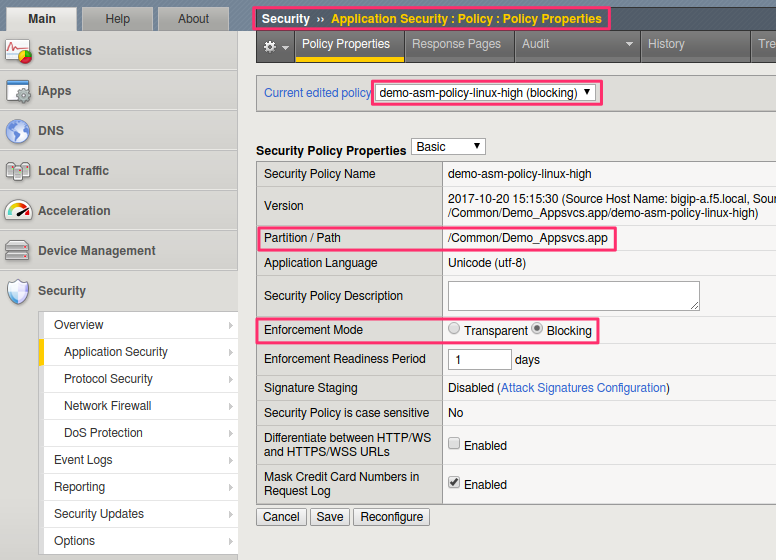Open the Statistics chart icon
Image resolution: width=776 pixels, height=560 pixels.
18,51
